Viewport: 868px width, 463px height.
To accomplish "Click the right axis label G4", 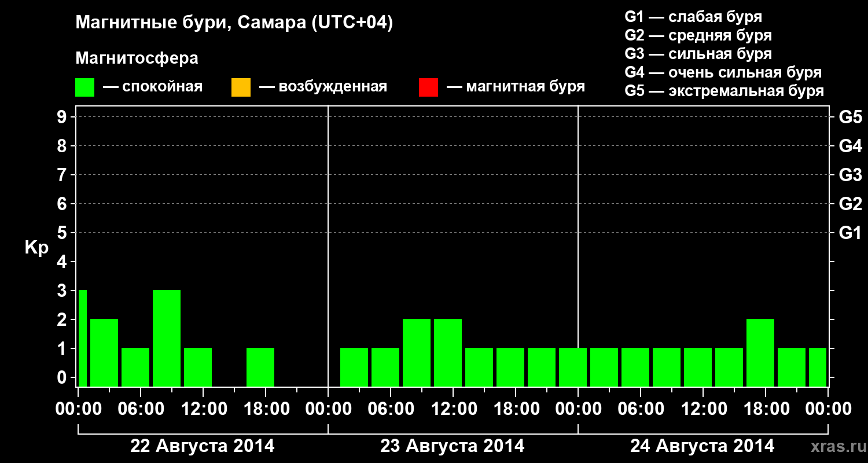I will (x=851, y=146).
